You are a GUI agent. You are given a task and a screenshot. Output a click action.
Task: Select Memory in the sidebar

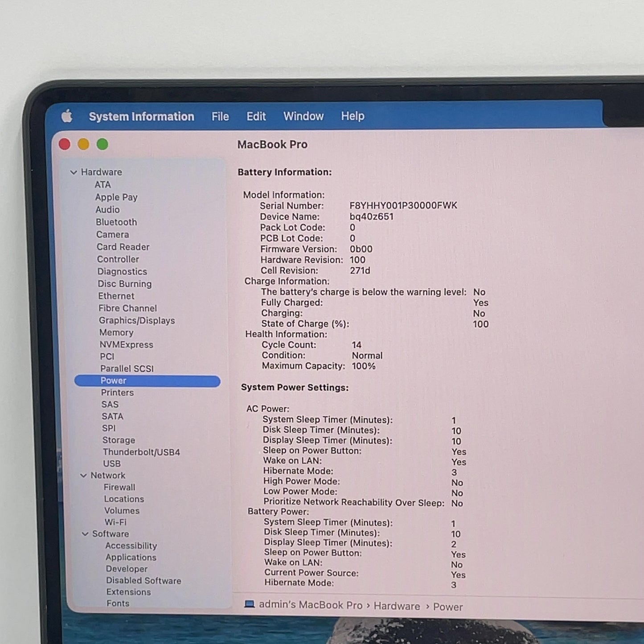click(116, 332)
